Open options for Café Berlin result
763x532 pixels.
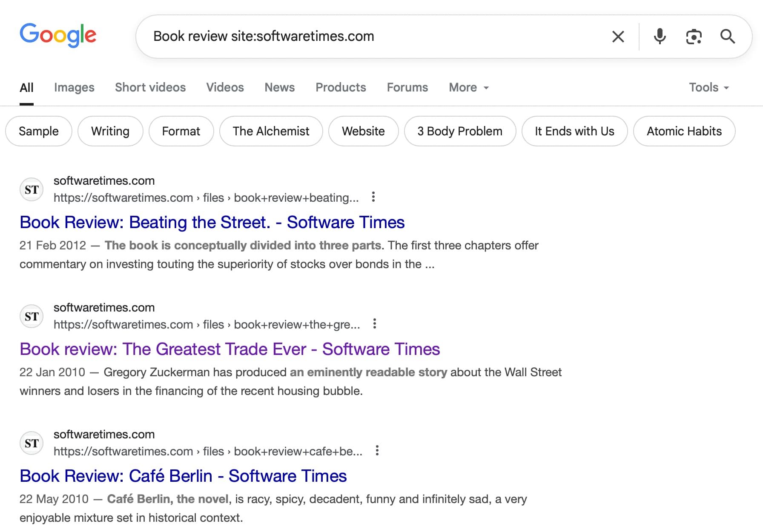377,451
